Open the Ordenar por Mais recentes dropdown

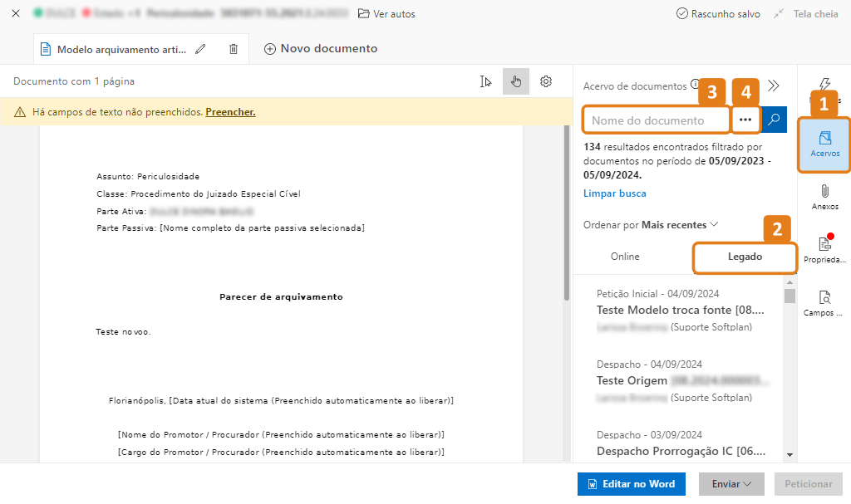(x=651, y=225)
